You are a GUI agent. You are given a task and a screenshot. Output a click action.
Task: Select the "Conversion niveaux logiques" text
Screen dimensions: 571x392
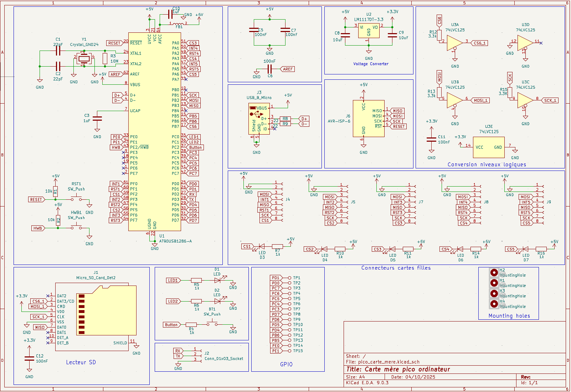[x=487, y=164]
